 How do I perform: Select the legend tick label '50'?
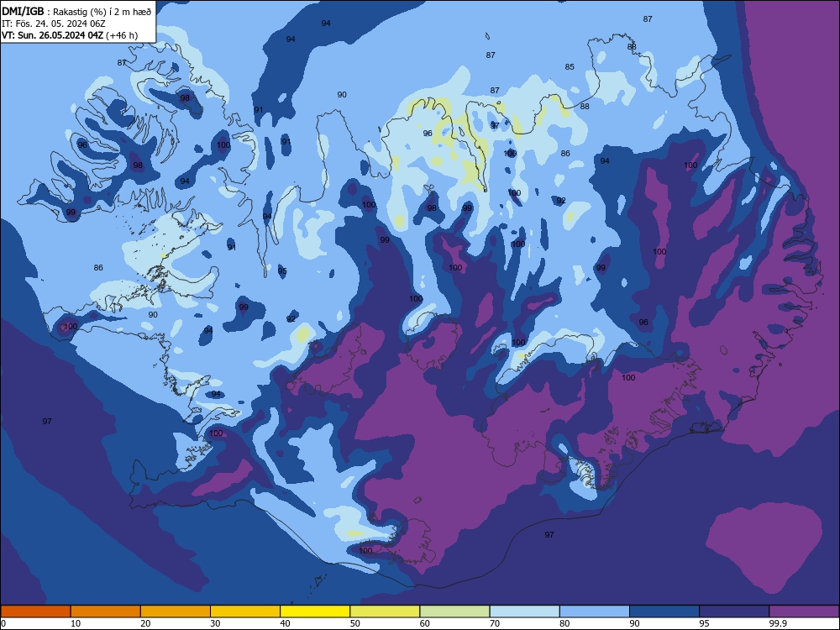point(355,623)
